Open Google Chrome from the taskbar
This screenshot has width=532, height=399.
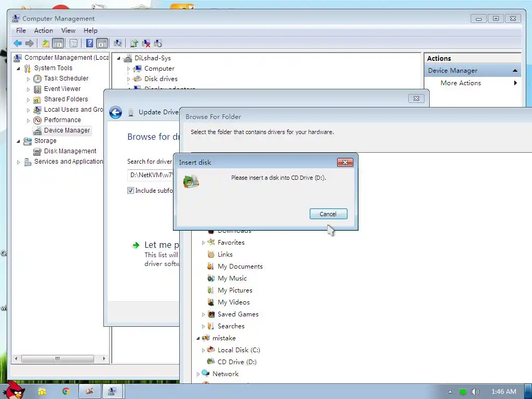(65, 392)
